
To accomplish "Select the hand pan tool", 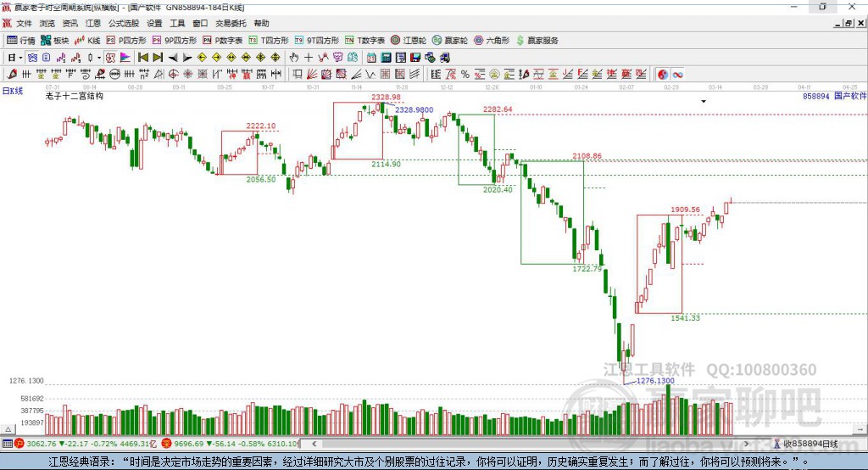I will 294,58.
